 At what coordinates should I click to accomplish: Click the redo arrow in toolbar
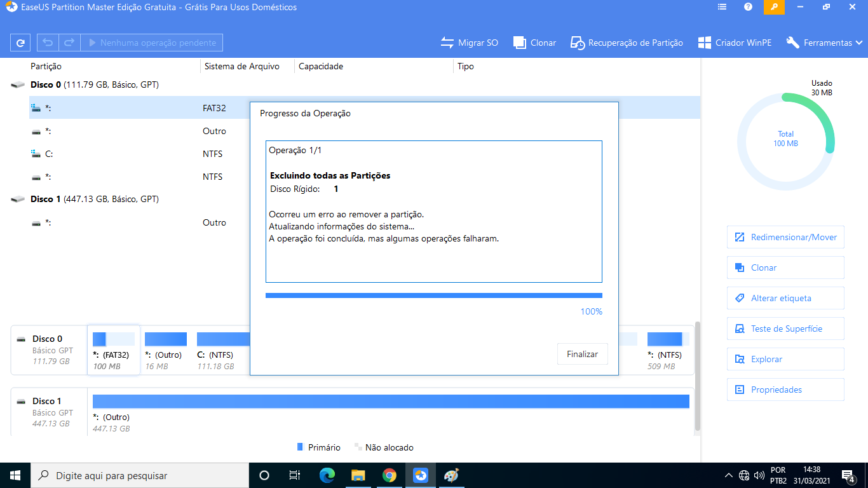(69, 43)
